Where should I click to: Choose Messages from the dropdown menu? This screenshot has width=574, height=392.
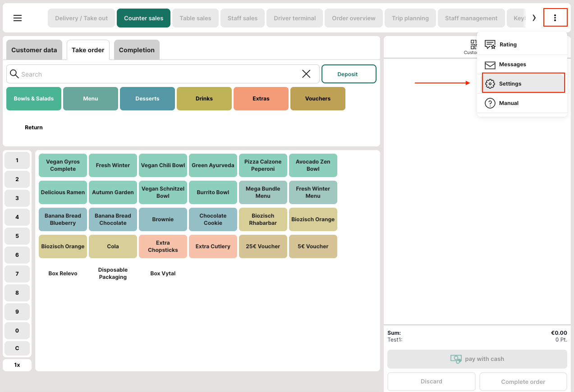click(522, 64)
